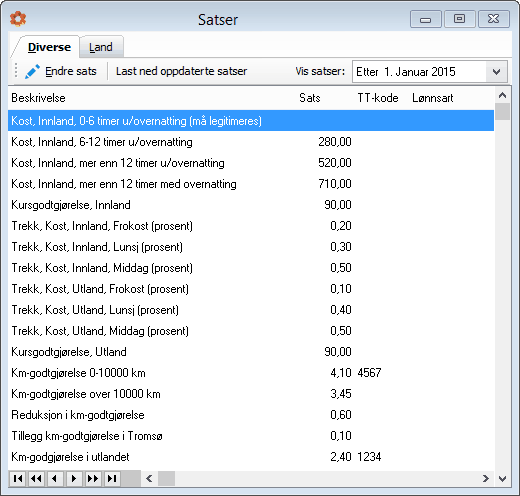This screenshot has width=520, height=496.
Task: Go to previous record arrow
Action: (x=55, y=479)
